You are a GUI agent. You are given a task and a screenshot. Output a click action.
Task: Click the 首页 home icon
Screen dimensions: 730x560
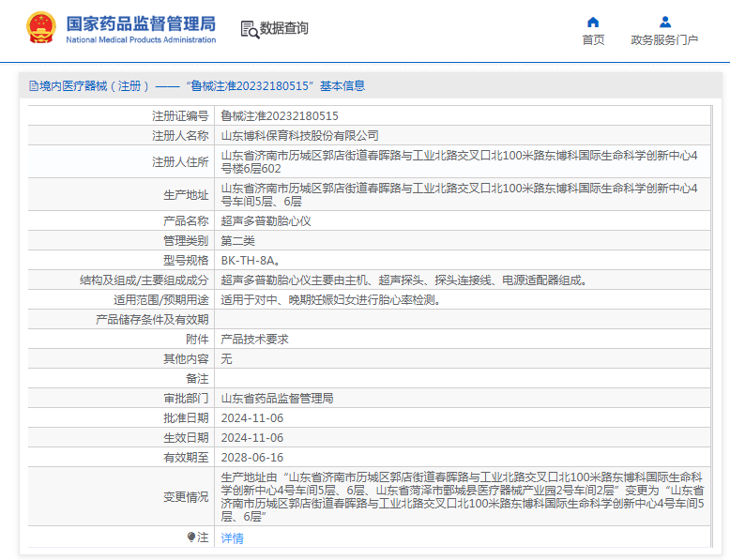[593, 22]
